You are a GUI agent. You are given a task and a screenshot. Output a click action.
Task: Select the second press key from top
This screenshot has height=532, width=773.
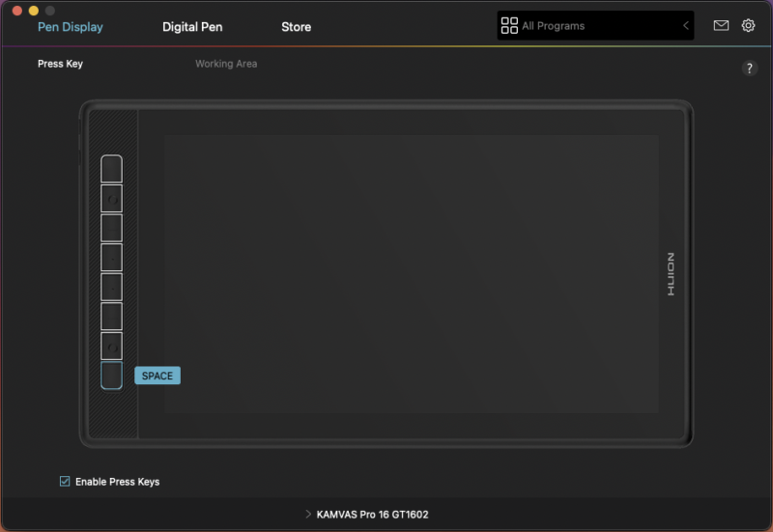[x=111, y=199]
